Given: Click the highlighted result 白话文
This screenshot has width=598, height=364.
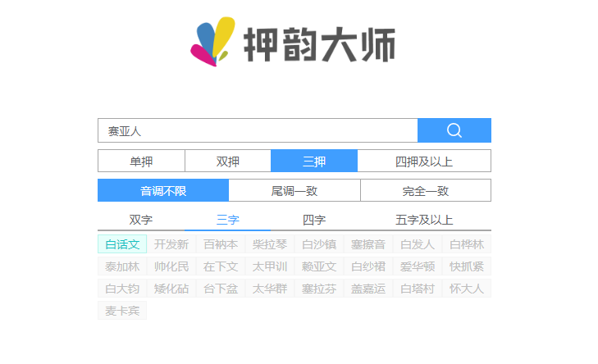Looking at the screenshot, I should point(122,244).
